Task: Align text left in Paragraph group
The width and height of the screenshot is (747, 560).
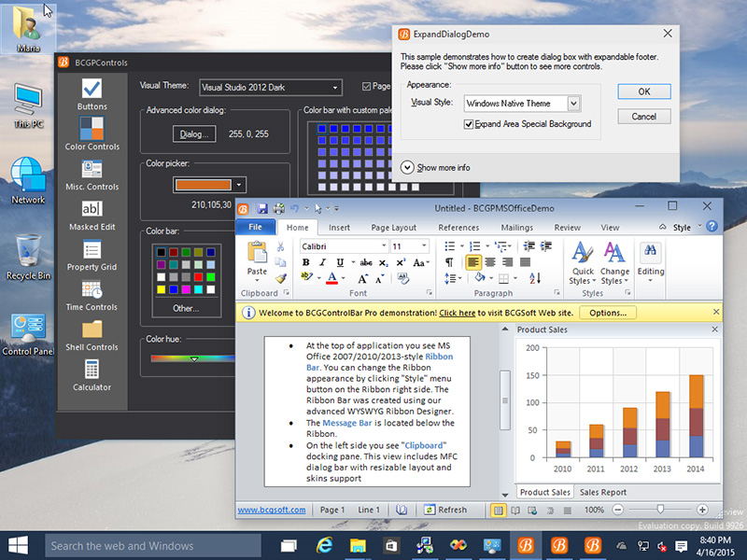Action: click(x=472, y=262)
